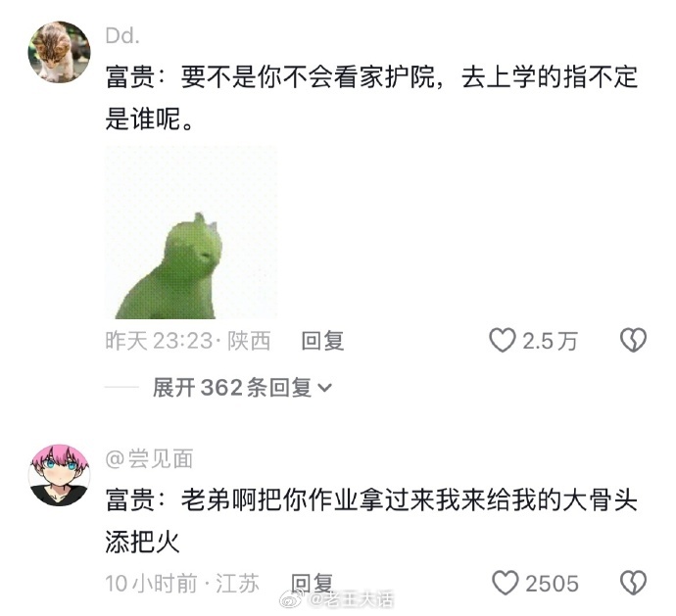The width and height of the screenshot is (676, 616).
Task: View the green cat sticker image
Action: click(191, 232)
